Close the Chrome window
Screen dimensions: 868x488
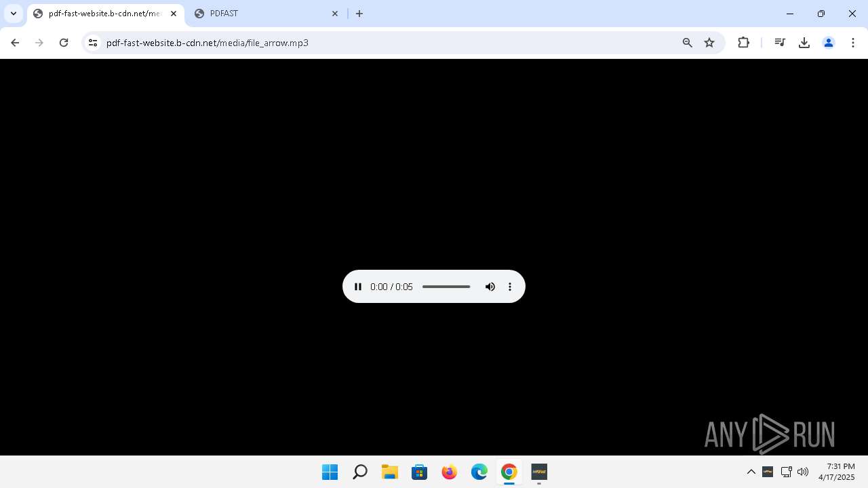pyautogui.click(x=852, y=14)
